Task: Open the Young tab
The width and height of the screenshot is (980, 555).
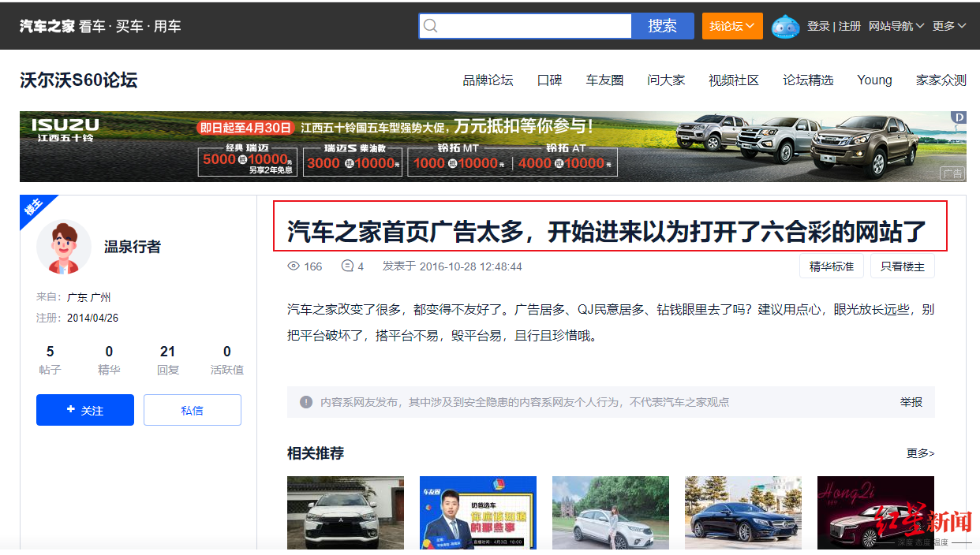Action: [x=874, y=80]
